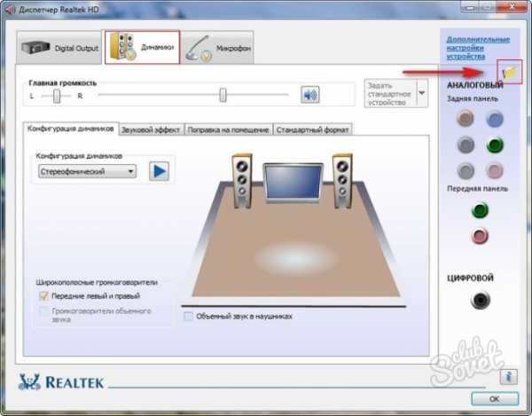Toggle Передние левый и правый checkbox
The height and width of the screenshot is (416, 532).
coord(43,296)
